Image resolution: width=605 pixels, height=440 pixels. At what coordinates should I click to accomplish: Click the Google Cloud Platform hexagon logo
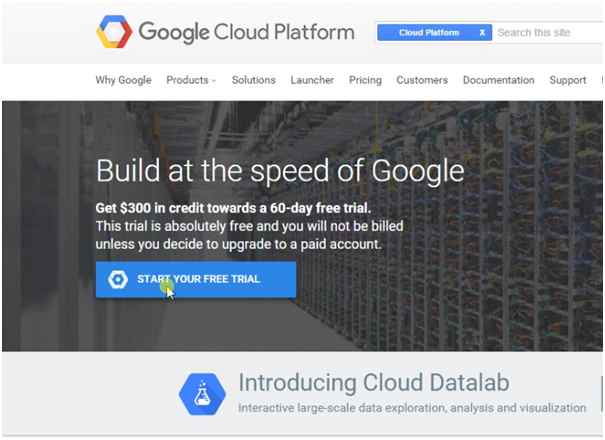113,33
